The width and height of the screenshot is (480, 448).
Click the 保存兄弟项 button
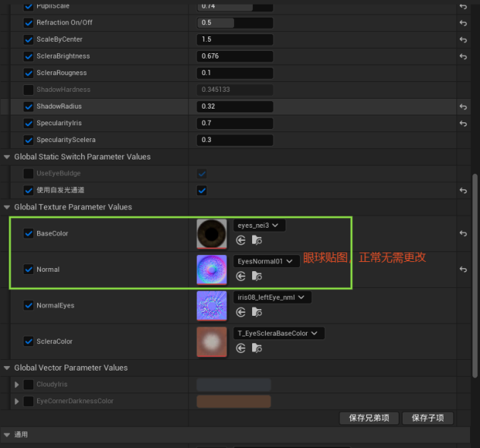point(368,418)
